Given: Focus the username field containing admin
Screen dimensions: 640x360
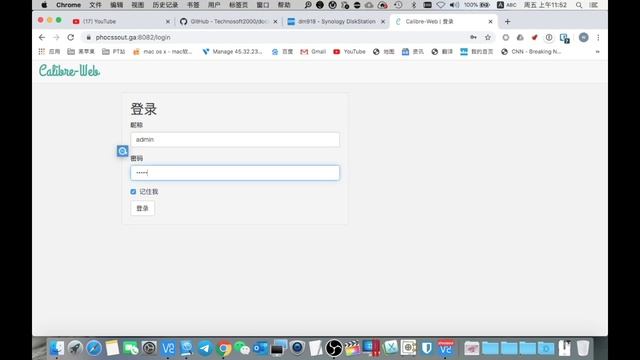Looking at the screenshot, I should point(235,140).
